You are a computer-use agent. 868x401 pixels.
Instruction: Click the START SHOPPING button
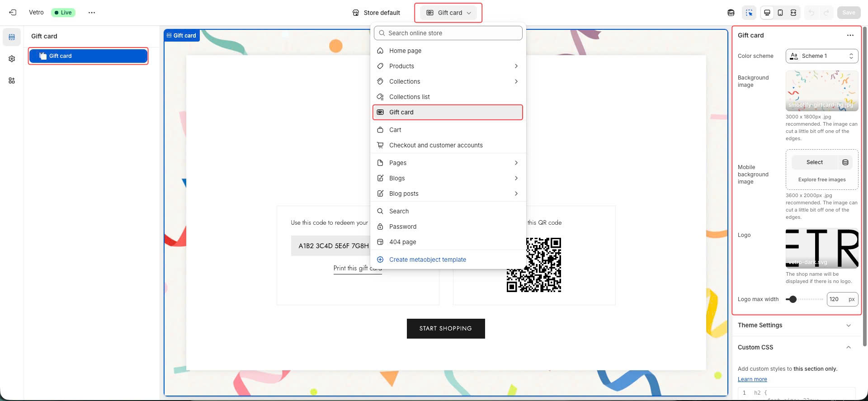click(x=445, y=329)
